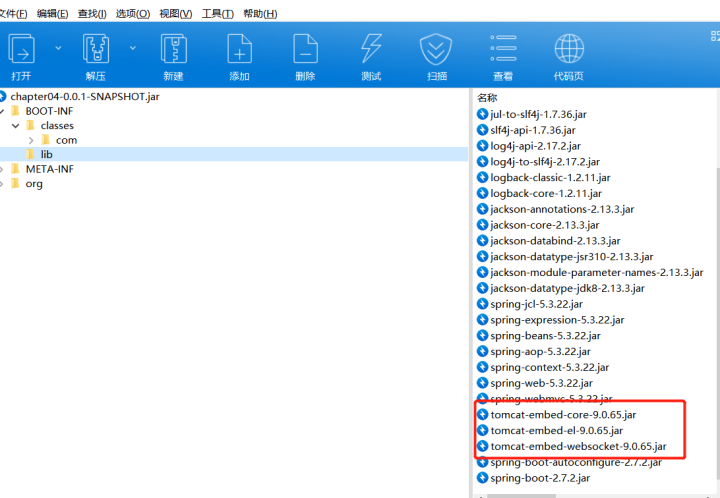
Task: Click the 打开 (Open) toolbar icon
Action: coord(21,48)
